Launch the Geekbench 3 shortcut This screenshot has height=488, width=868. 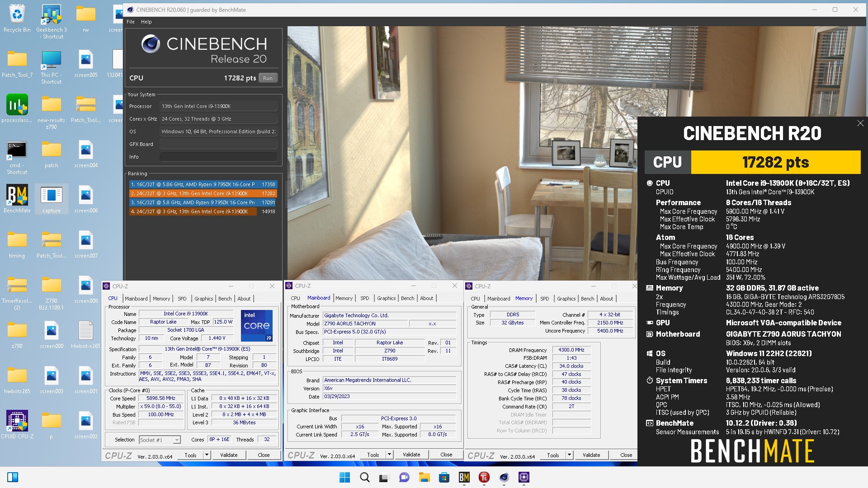pyautogui.click(x=51, y=22)
